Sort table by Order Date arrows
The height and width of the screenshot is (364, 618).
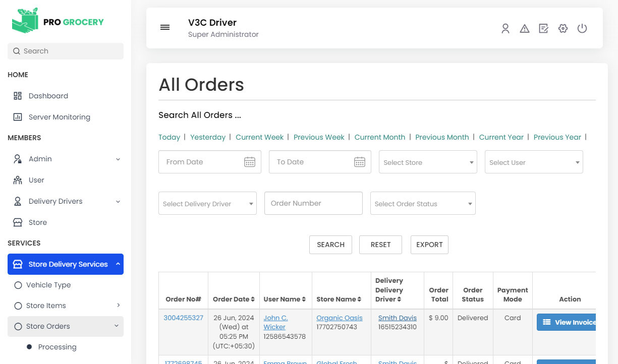pos(253,299)
